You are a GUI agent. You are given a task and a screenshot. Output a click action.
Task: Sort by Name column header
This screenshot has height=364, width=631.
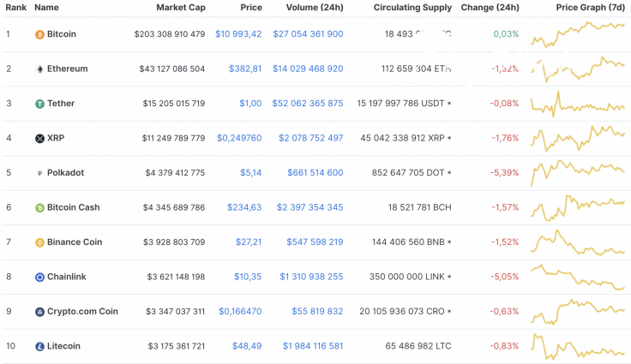(46, 7)
